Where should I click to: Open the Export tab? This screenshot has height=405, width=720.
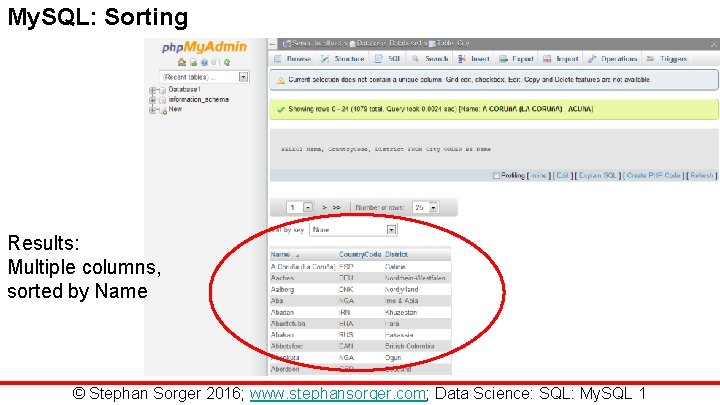pos(517,59)
